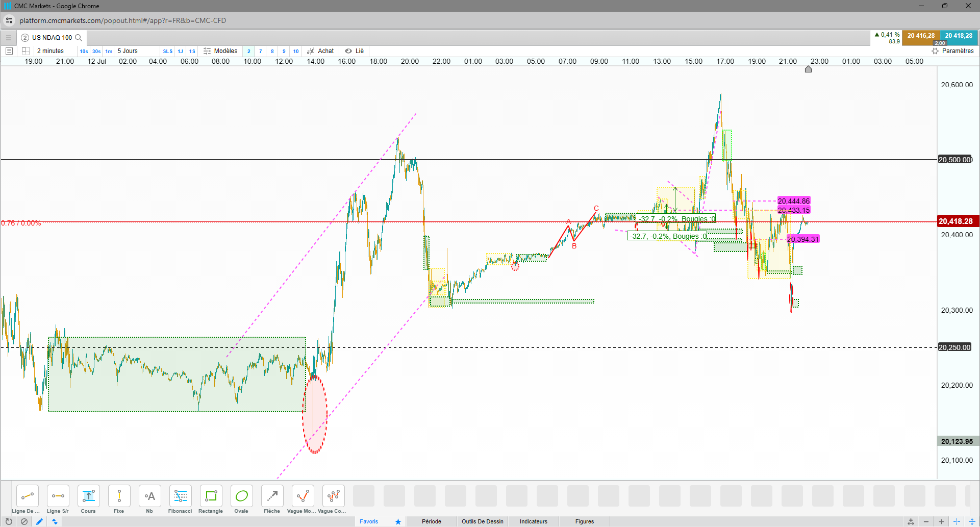Image resolution: width=980 pixels, height=527 pixels.
Task: Expand the Modèles templates menu
Action: [x=220, y=51]
